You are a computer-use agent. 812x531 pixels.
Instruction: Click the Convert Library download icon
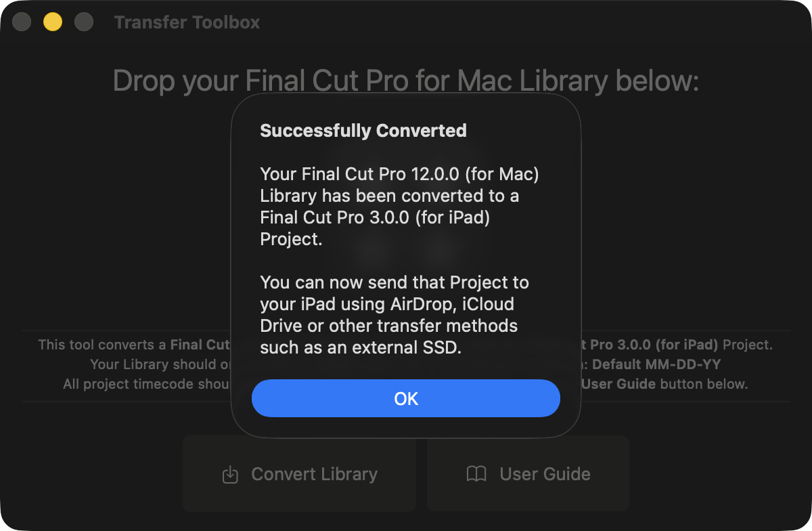coord(230,474)
